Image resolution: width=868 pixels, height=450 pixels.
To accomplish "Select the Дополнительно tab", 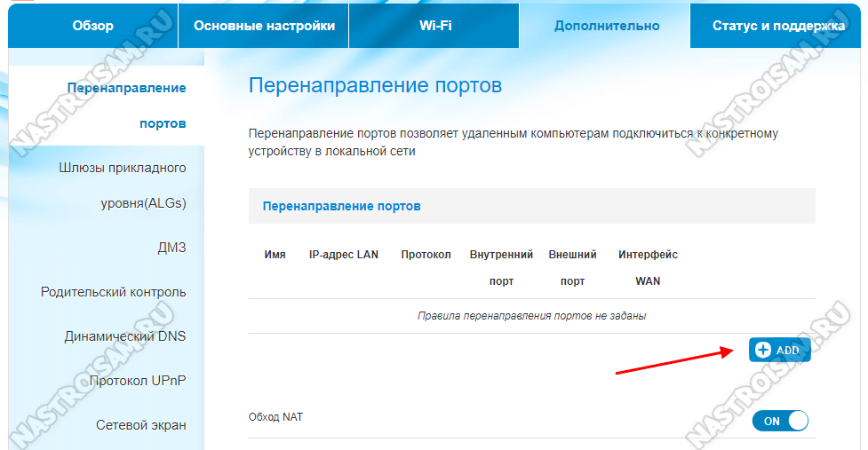I will (607, 26).
